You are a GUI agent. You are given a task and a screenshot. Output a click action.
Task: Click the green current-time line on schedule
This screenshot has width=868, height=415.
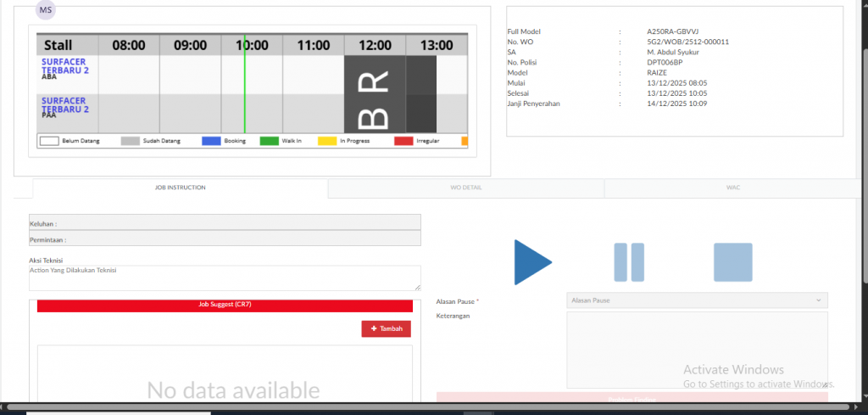pyautogui.click(x=244, y=93)
